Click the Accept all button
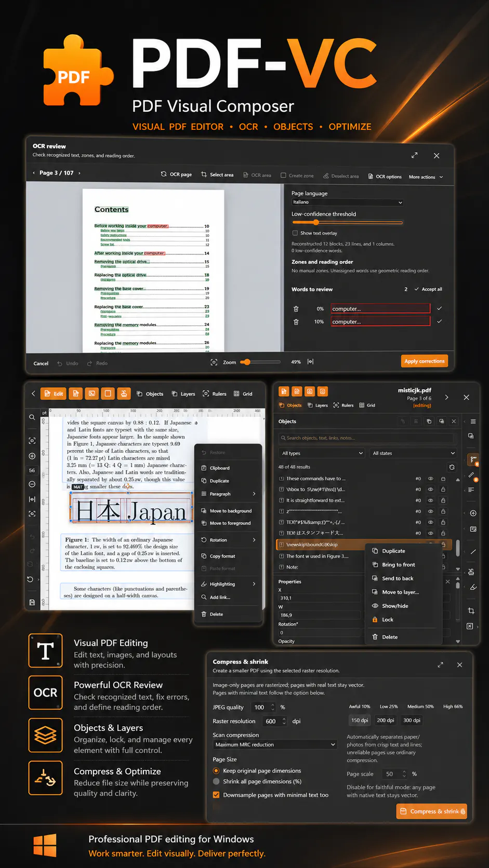Viewport: 489px width, 868px height. (428, 289)
